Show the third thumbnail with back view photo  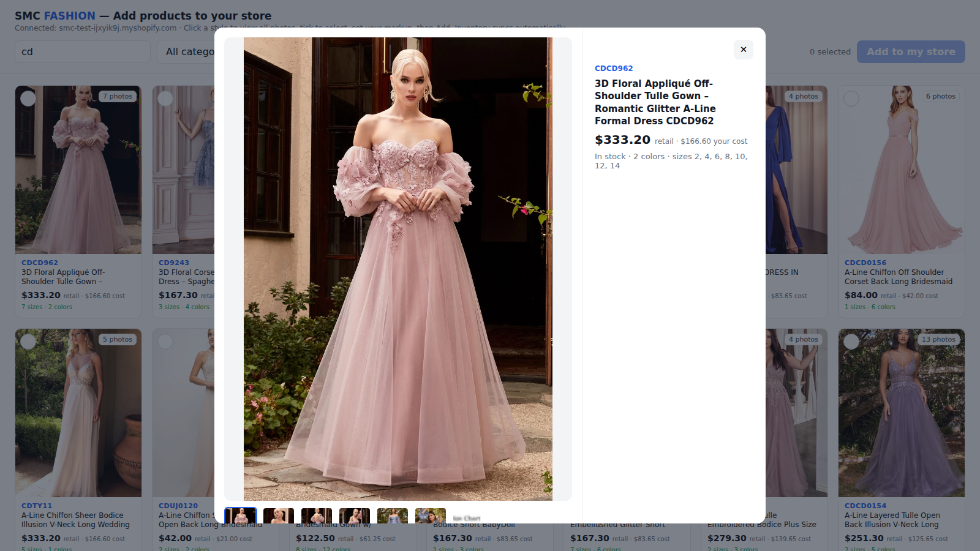[317, 515]
